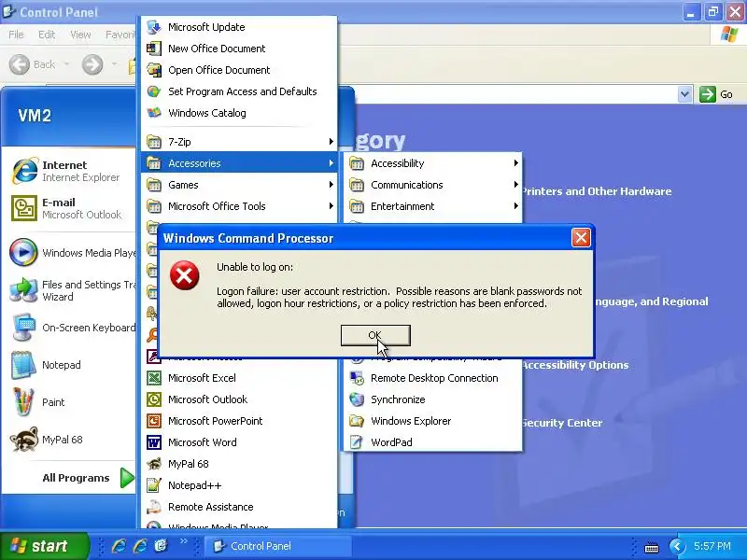Image resolution: width=747 pixels, height=560 pixels.
Task: Launch Windows Catalog
Action: click(239, 113)
